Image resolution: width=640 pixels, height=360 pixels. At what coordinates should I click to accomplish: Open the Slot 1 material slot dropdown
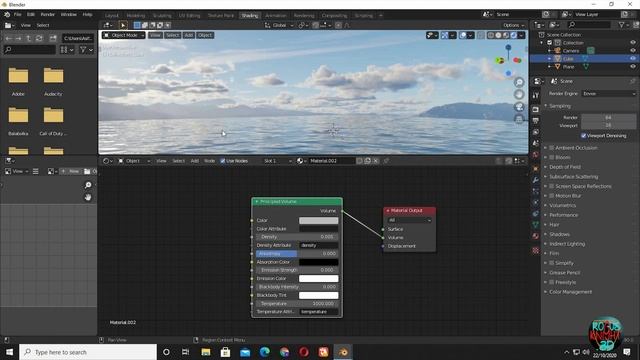point(278,161)
